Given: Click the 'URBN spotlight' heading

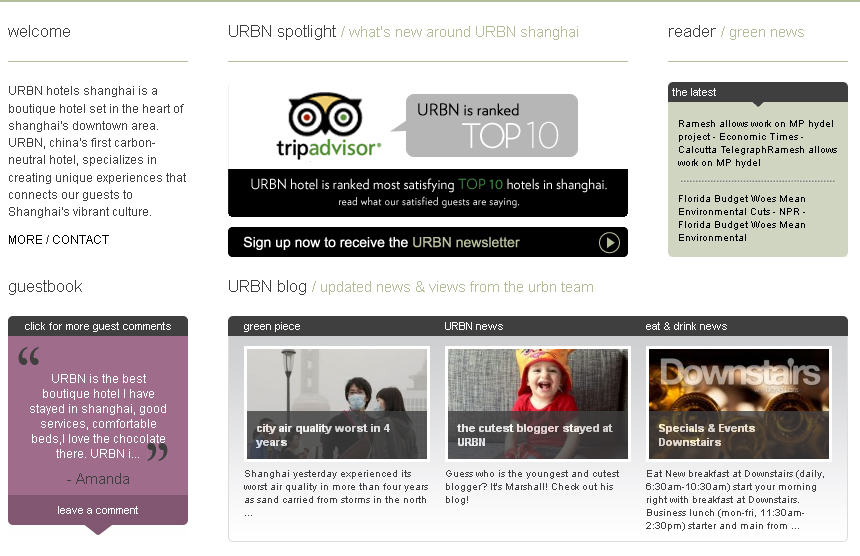Looking at the screenshot, I should (x=282, y=32).
